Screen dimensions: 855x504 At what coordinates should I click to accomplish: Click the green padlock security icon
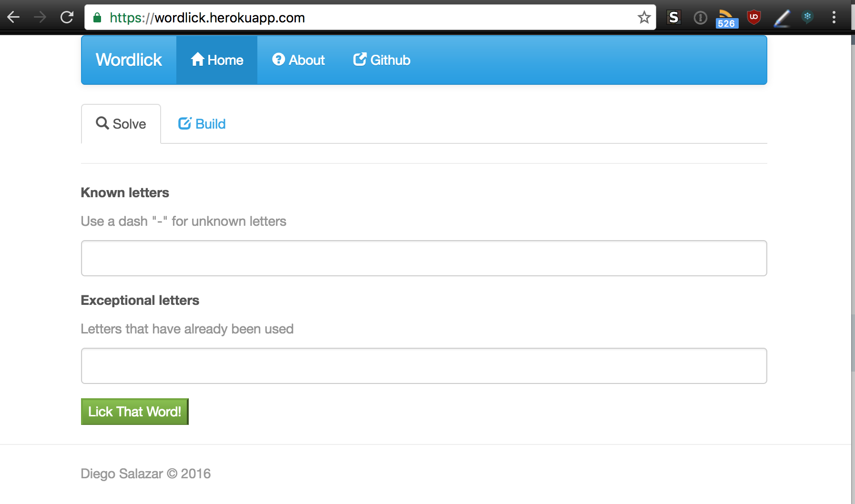click(97, 18)
